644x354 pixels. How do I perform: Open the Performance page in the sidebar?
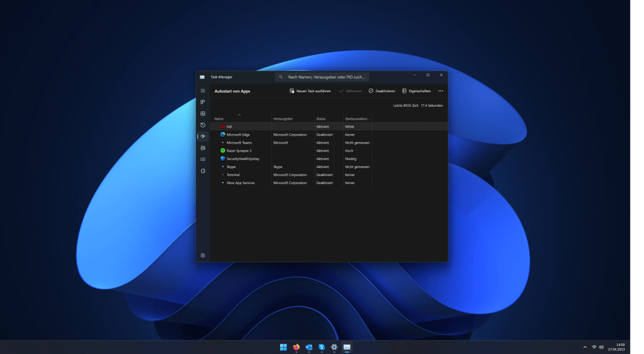203,114
